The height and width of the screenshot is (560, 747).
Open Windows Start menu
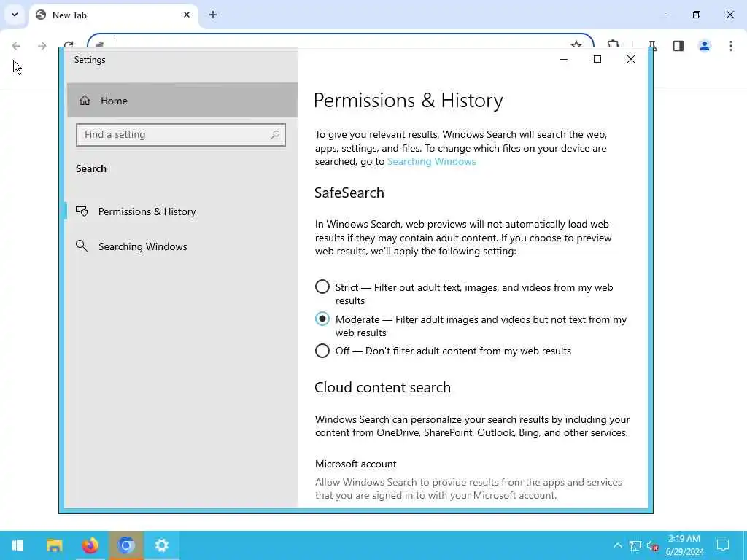click(18, 545)
